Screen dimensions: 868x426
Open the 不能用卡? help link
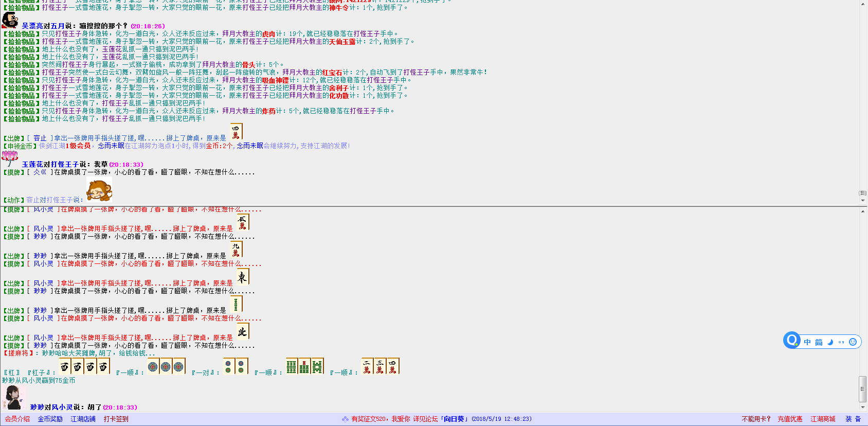[x=756, y=419]
